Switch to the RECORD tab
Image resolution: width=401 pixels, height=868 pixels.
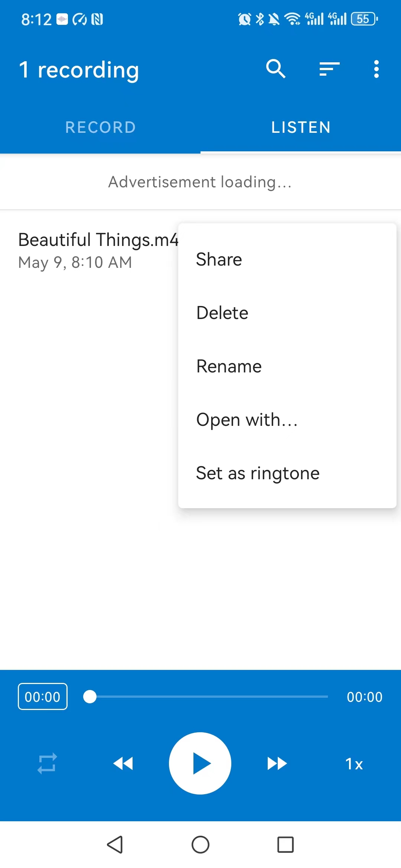pos(100,127)
